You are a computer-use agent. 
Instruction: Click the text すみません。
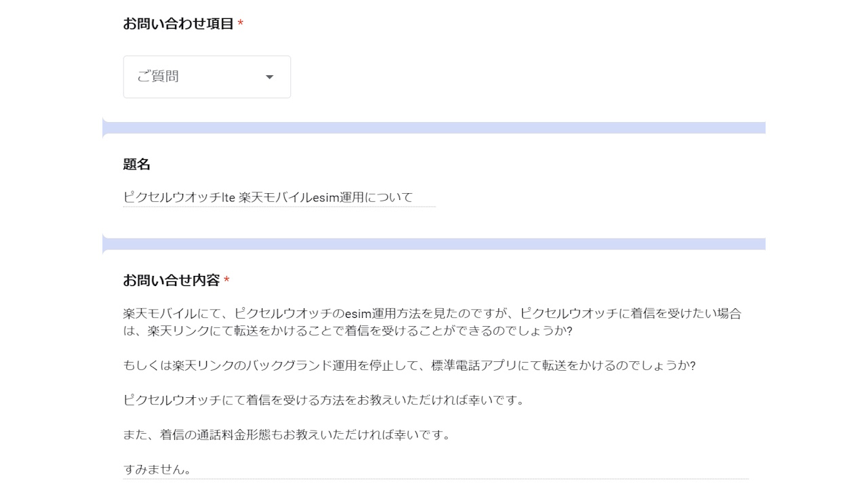pos(158,469)
